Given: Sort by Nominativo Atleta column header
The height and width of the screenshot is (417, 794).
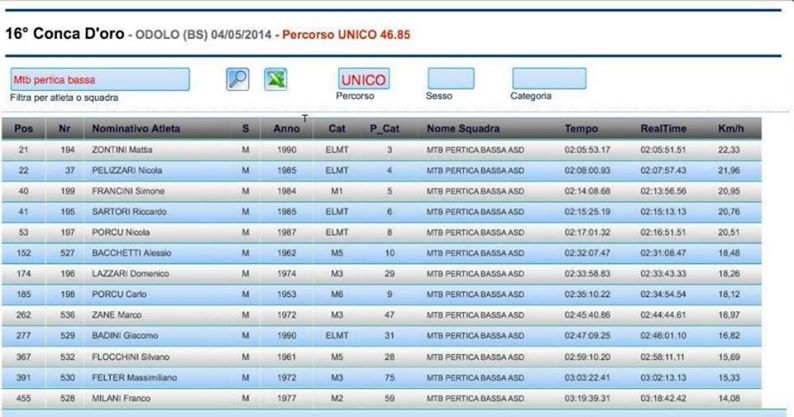Looking at the screenshot, I should click(136, 129).
